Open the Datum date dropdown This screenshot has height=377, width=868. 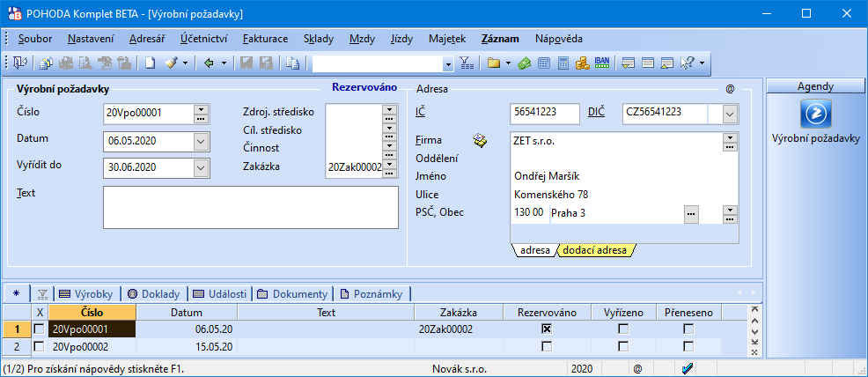coord(201,141)
